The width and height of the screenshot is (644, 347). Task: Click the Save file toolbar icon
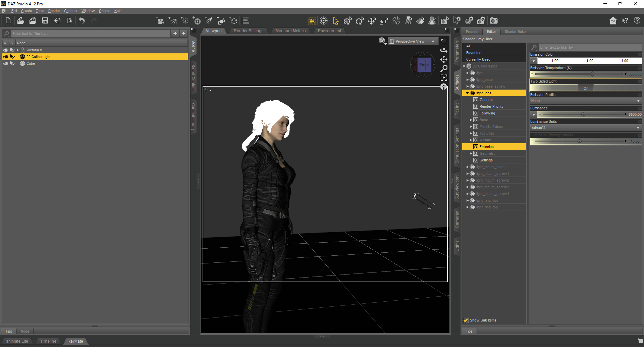(x=45, y=21)
